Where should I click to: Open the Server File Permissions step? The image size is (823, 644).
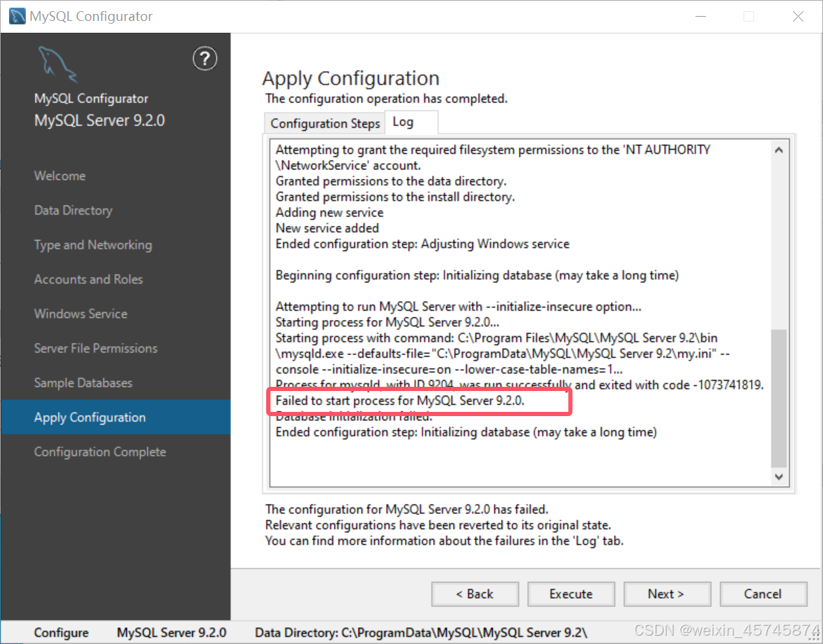(x=95, y=348)
